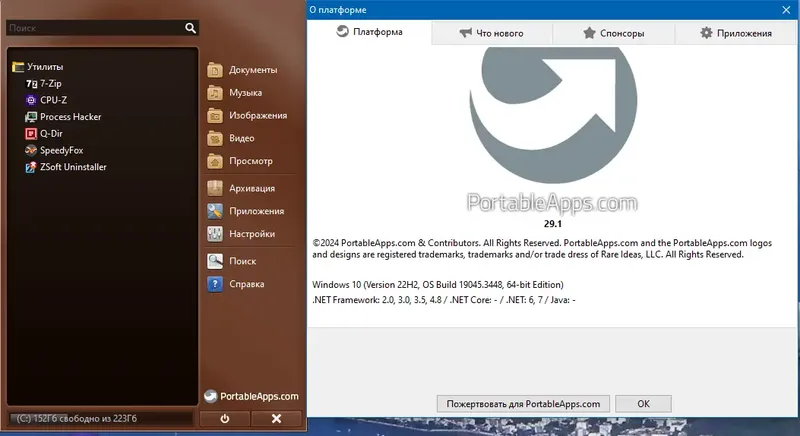The image size is (800, 436).
Task: Open the Документы folder icon
Action: coord(215,70)
